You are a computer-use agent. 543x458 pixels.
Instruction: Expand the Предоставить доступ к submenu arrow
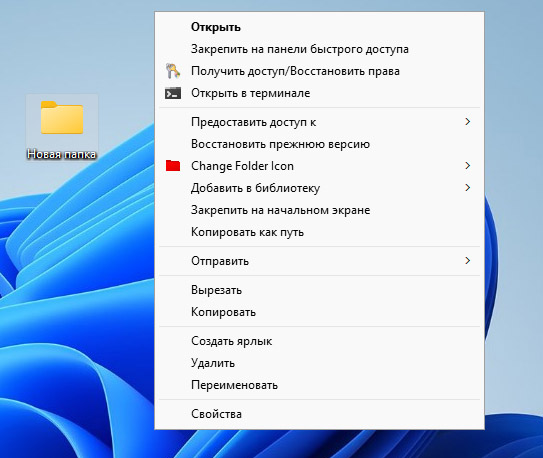(x=468, y=122)
